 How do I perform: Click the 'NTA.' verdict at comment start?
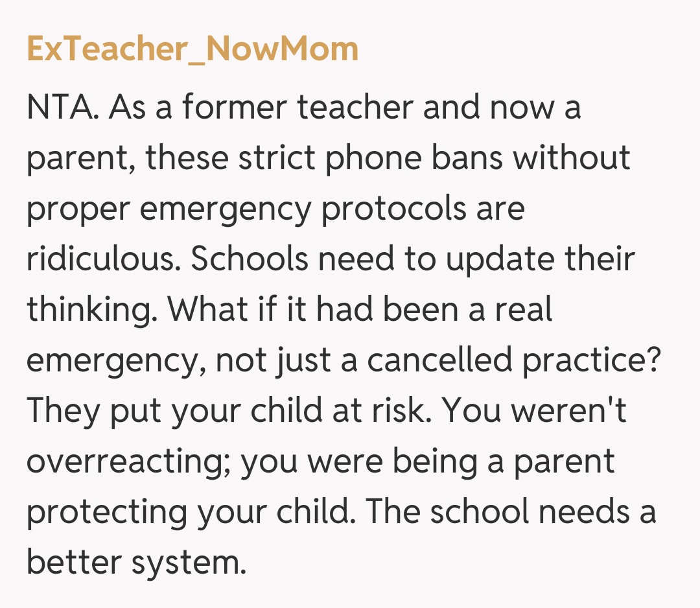point(62,106)
